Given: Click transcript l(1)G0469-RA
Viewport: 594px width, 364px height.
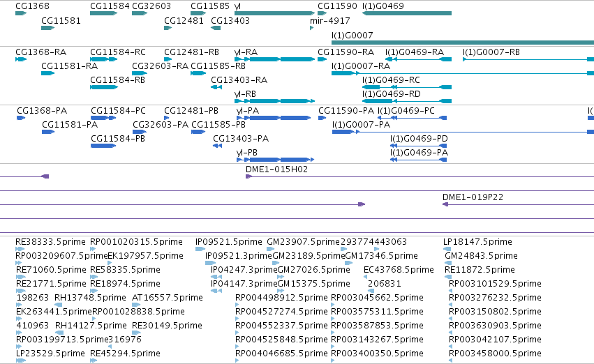Looking at the screenshot, I should coord(419,59).
